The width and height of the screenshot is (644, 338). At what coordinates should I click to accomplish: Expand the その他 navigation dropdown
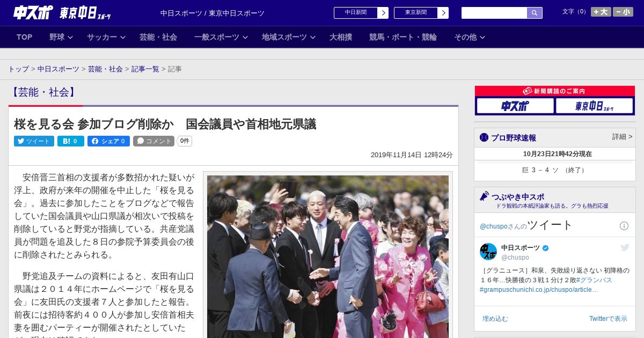470,37
